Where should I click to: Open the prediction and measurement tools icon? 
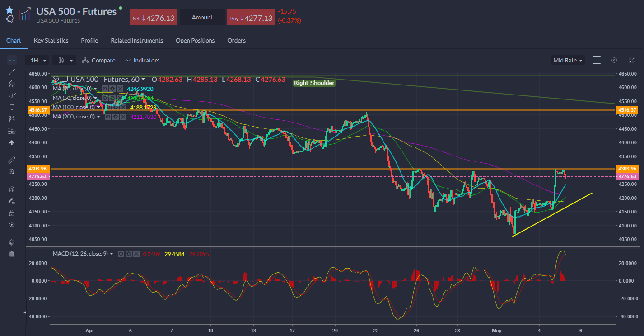12,131
